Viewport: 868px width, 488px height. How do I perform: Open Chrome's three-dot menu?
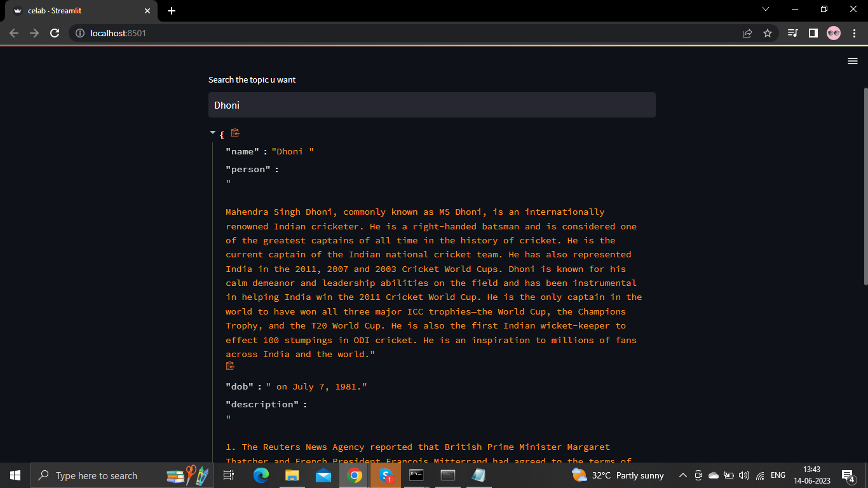pyautogui.click(x=853, y=32)
